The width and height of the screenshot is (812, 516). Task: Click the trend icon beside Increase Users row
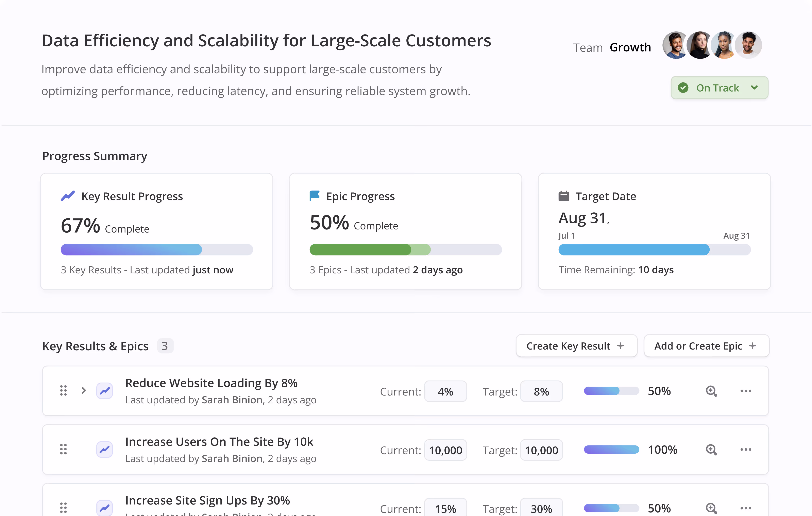(104, 450)
